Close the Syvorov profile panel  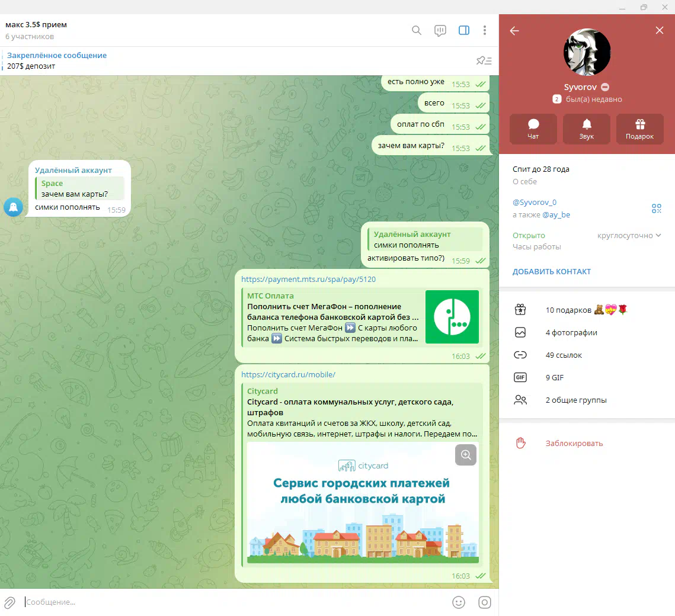click(660, 30)
